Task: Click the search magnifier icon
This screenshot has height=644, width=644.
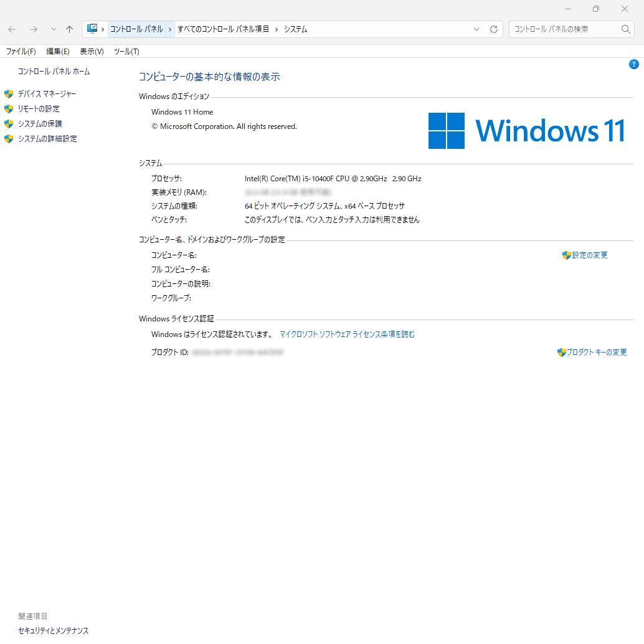Action: pos(625,29)
